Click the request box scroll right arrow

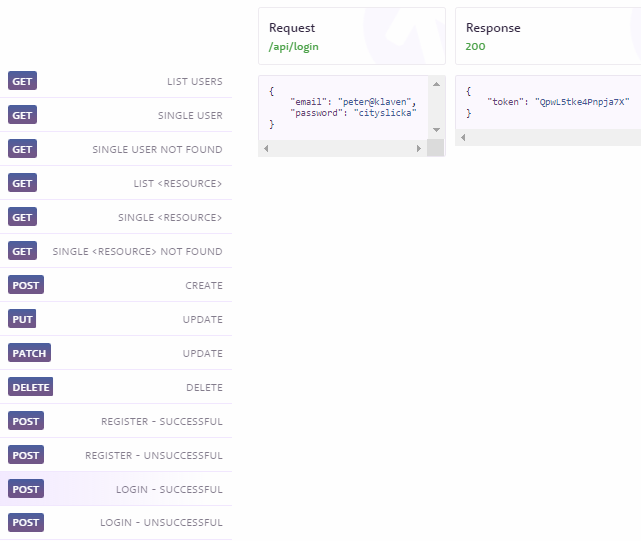click(419, 148)
